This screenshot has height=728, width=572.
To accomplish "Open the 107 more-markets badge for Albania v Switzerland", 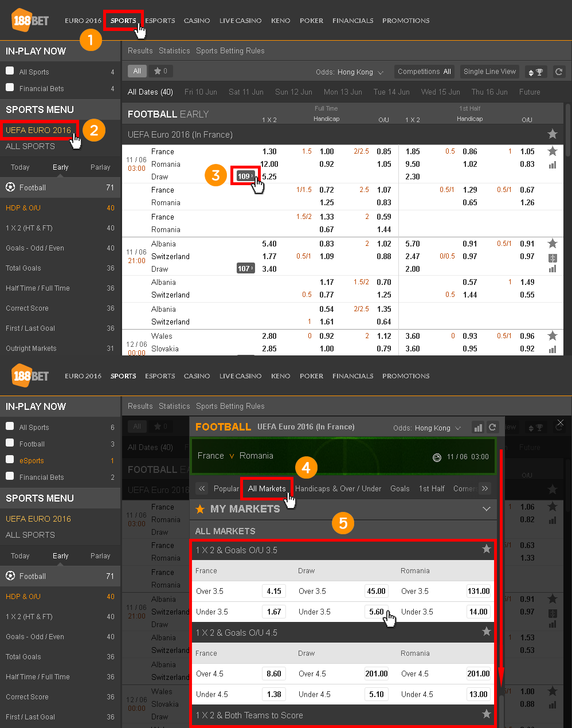I will [x=245, y=268].
